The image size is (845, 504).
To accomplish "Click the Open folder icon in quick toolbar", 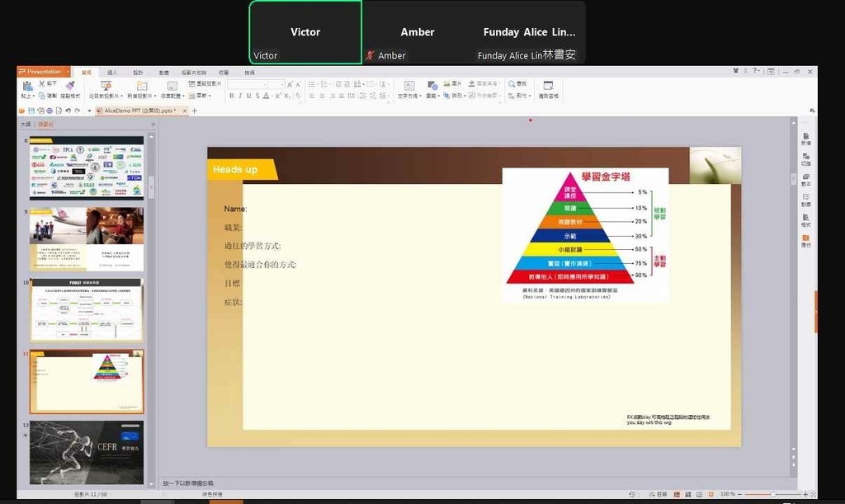I will coord(21,111).
